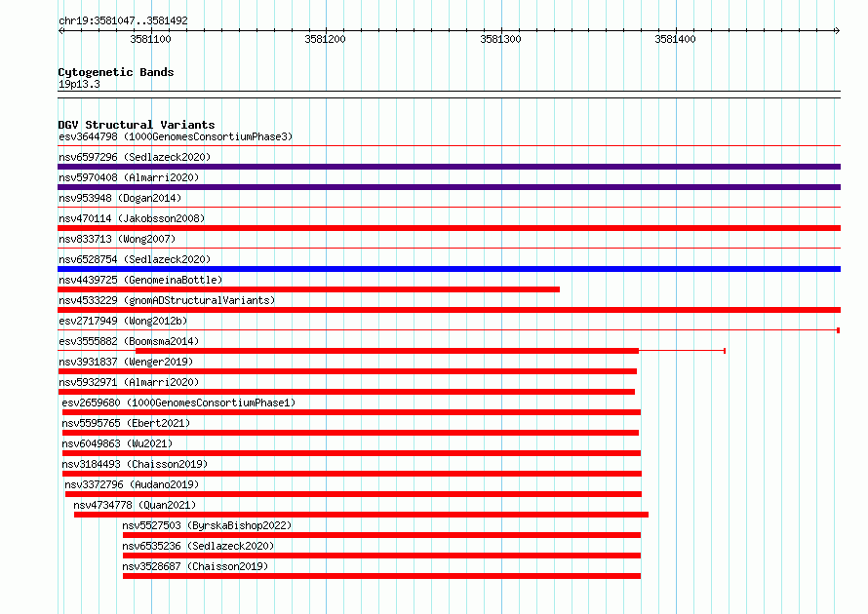
Task: Click the nsv3184493 red bar
Action: coord(352,474)
